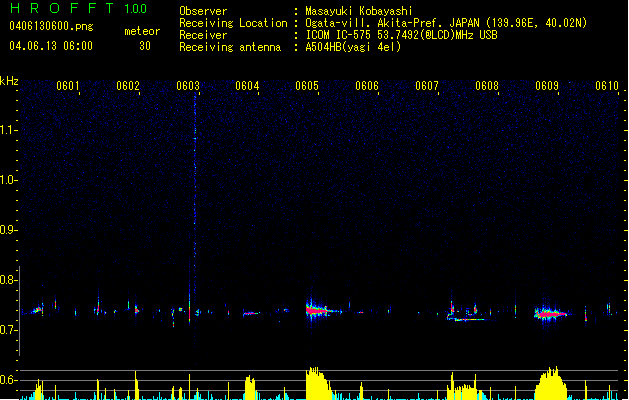Screen dimensions: 629x400
Task: Click the meteor label
Action: click(142, 31)
